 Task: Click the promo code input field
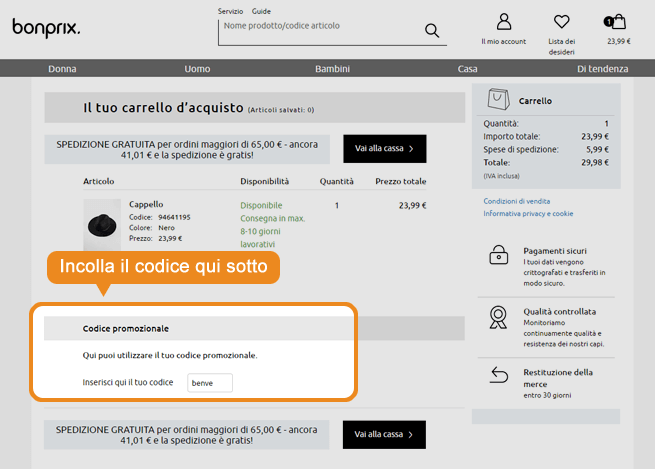[x=210, y=383]
